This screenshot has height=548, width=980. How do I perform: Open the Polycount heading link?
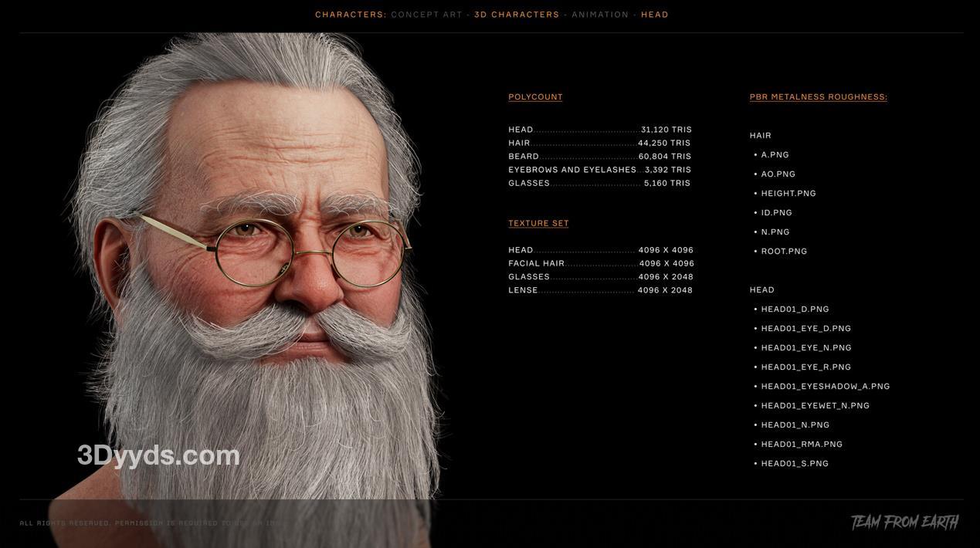click(x=535, y=97)
